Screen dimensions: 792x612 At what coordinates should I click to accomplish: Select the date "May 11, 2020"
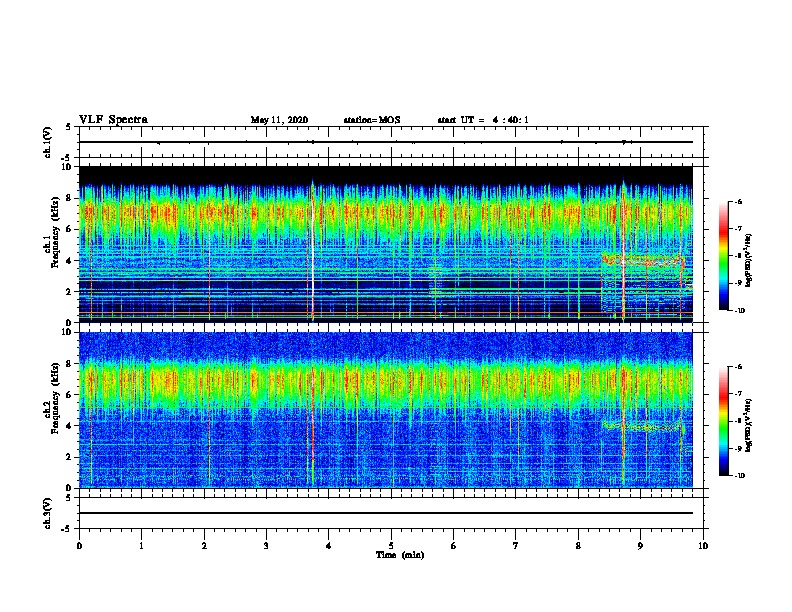tap(279, 120)
